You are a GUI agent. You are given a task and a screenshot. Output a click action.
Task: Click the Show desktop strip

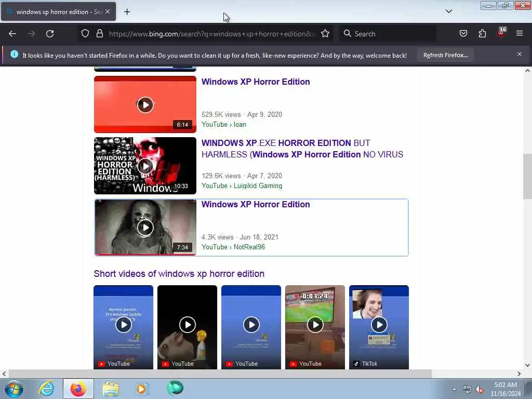pyautogui.click(x=529, y=389)
